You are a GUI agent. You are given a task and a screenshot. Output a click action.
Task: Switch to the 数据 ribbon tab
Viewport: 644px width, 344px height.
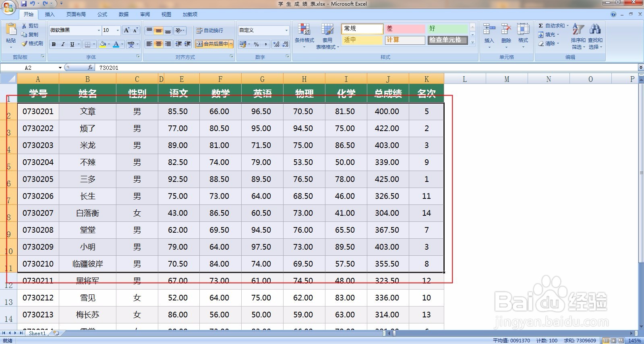click(124, 14)
